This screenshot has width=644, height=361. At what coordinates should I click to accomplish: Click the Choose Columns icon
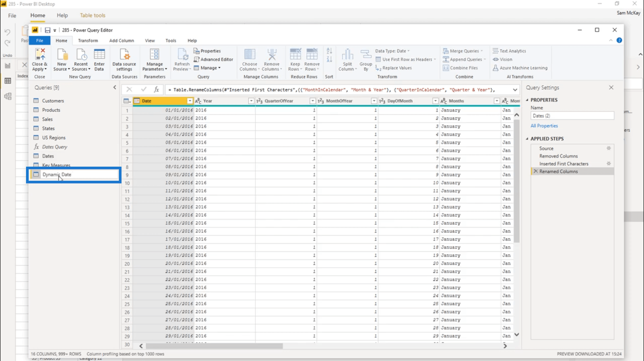(250, 54)
